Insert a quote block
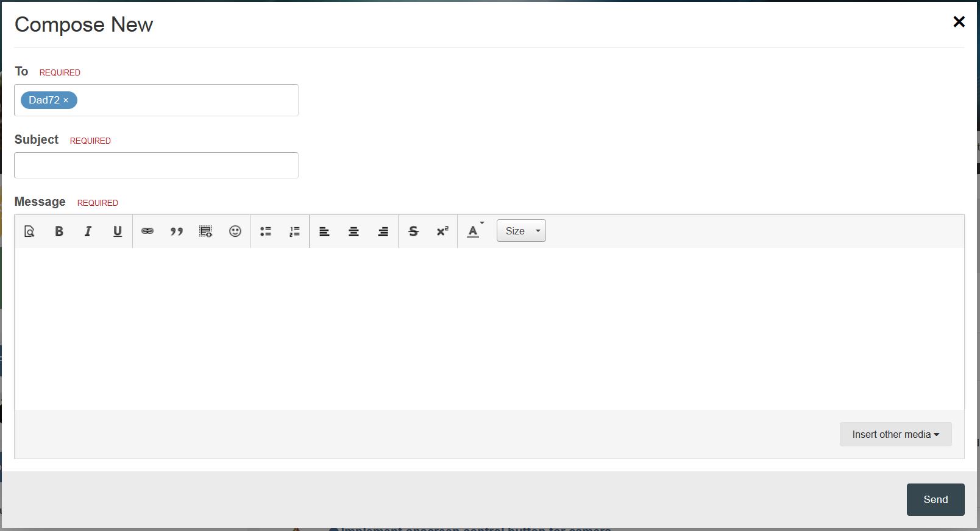The width and height of the screenshot is (980, 531). (x=177, y=231)
